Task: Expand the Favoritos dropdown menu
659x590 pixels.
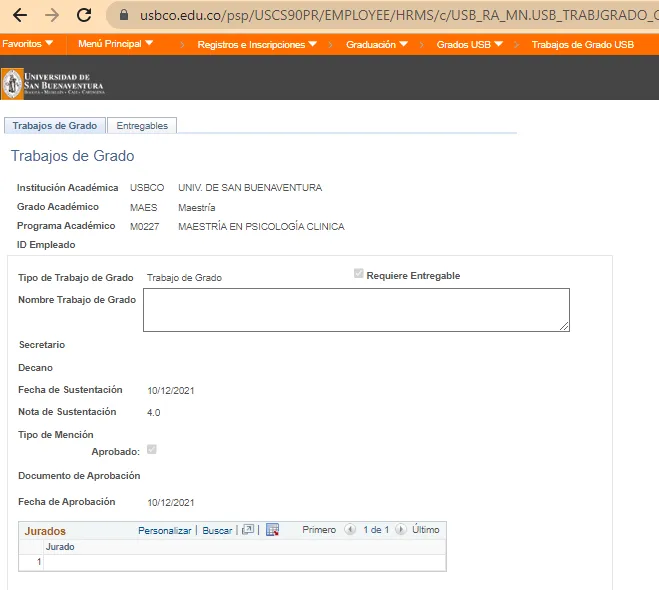Action: (28, 44)
